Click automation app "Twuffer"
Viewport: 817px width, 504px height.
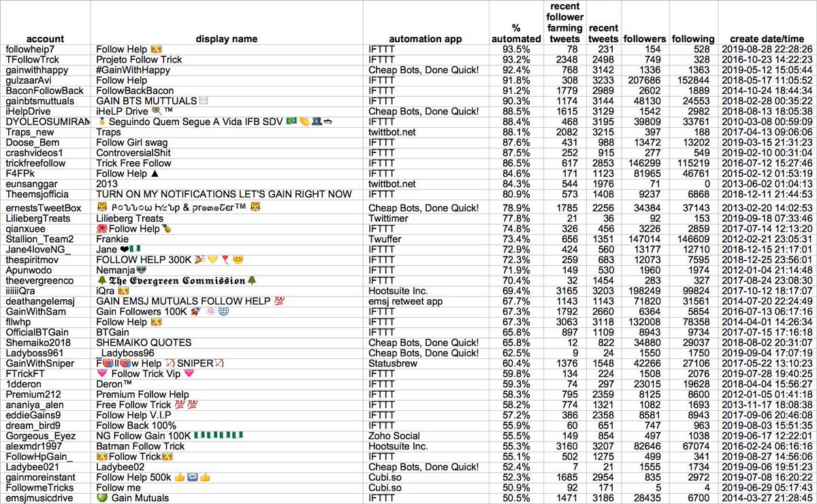click(x=385, y=239)
